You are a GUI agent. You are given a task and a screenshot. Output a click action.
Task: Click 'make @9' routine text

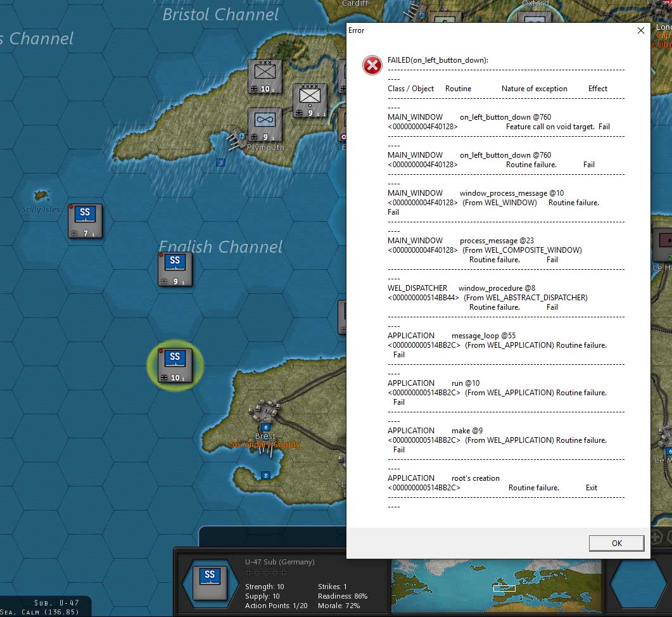(467, 431)
